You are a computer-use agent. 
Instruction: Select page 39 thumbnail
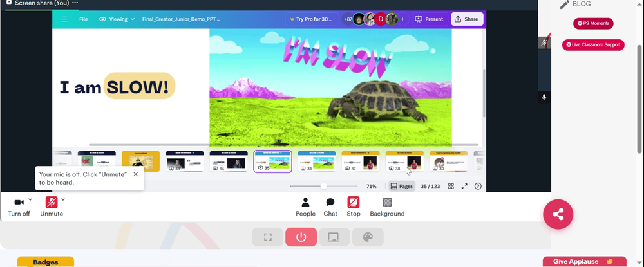(x=448, y=161)
